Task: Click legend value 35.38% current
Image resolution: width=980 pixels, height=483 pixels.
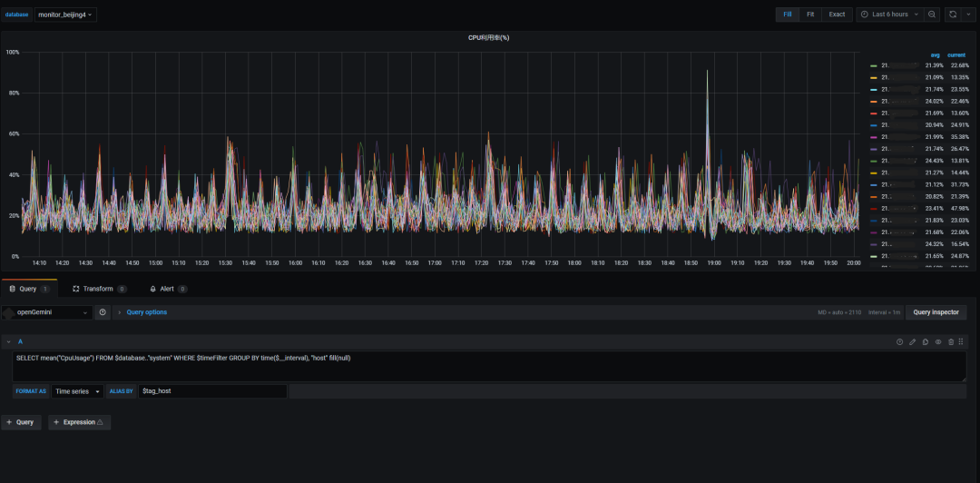Action: pyautogui.click(x=959, y=137)
